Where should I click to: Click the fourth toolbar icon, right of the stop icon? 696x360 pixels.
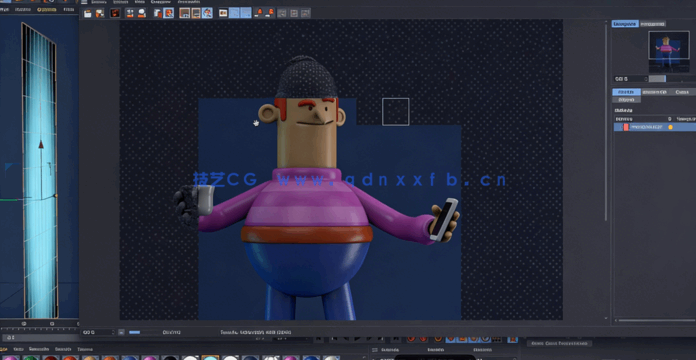click(x=130, y=13)
